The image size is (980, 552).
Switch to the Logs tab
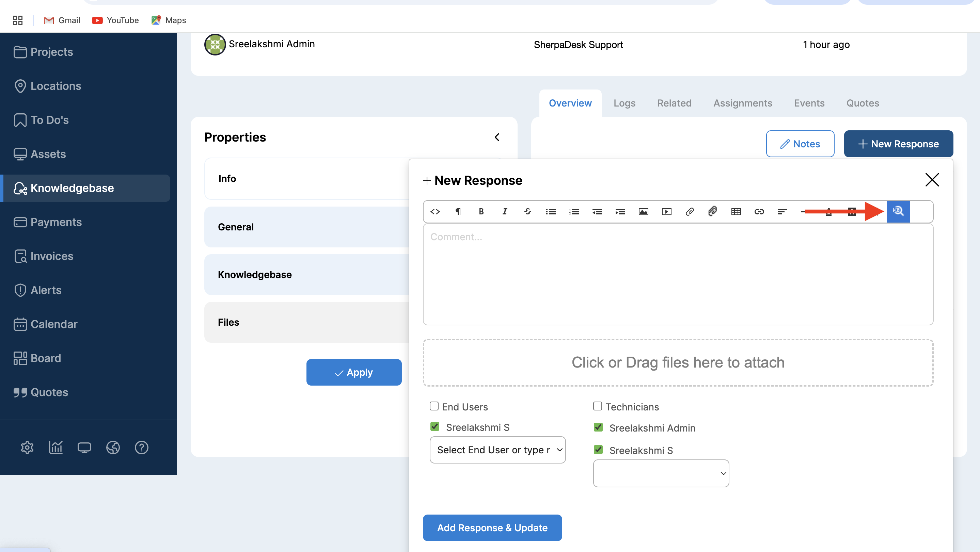click(x=624, y=103)
